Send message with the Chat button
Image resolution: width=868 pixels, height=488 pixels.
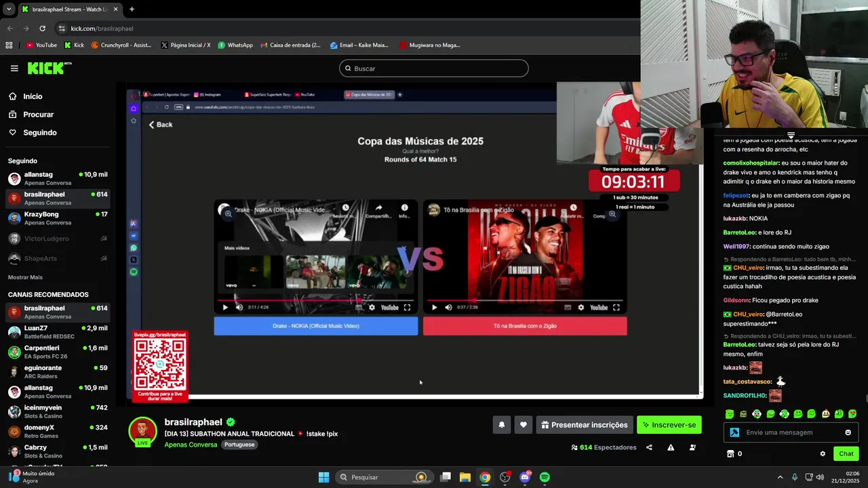click(x=846, y=454)
